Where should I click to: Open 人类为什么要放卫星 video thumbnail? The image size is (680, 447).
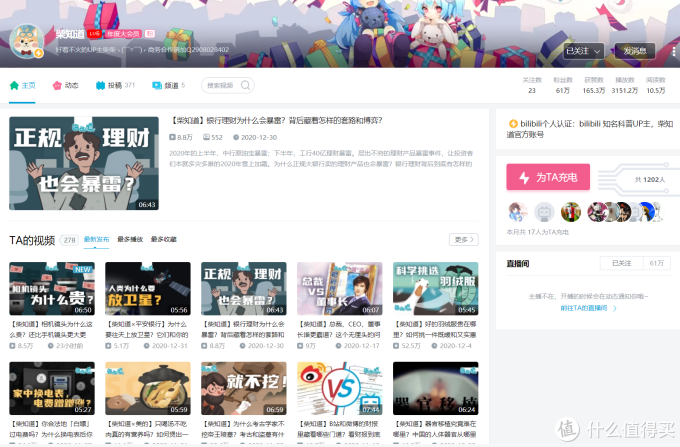(x=148, y=288)
